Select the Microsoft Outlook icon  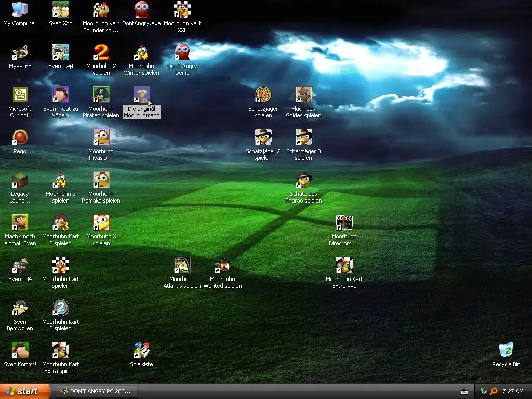[x=20, y=95]
